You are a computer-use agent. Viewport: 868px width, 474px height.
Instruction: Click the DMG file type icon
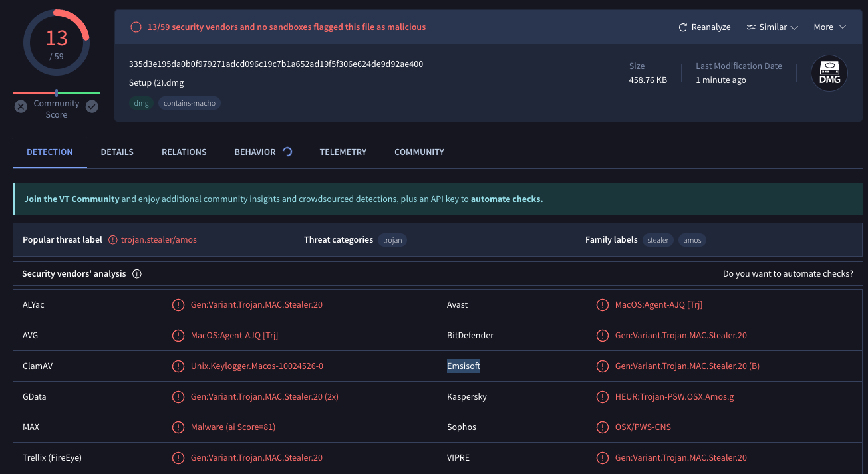tap(829, 73)
